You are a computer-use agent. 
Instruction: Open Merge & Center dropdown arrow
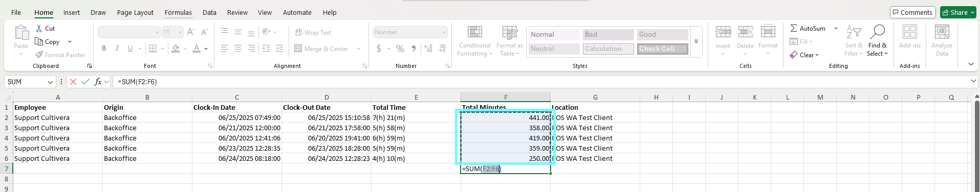[x=358, y=49]
